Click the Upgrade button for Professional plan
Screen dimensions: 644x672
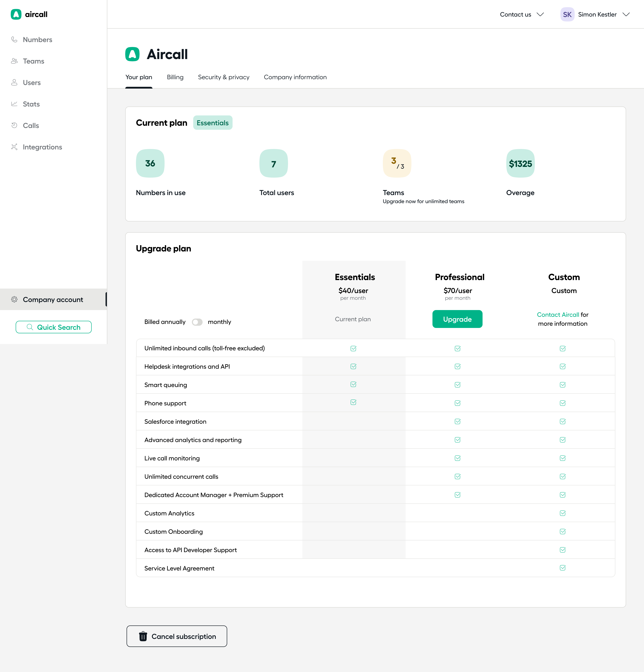click(x=458, y=319)
